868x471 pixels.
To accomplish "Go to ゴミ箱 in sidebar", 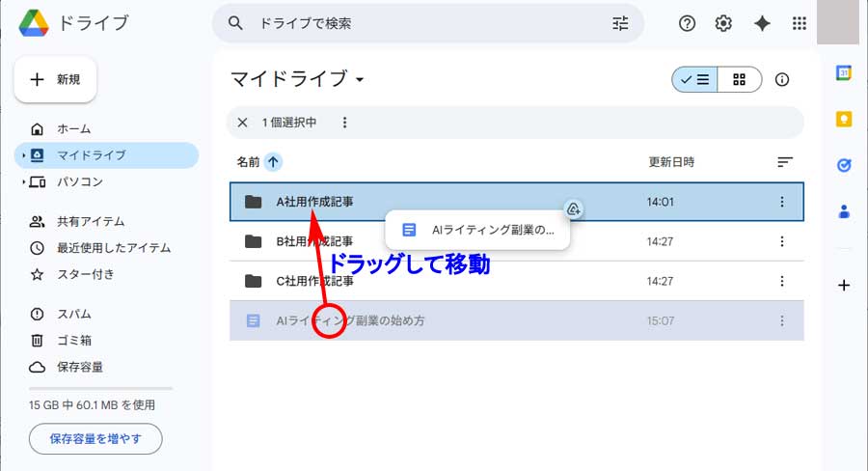I will (x=73, y=340).
